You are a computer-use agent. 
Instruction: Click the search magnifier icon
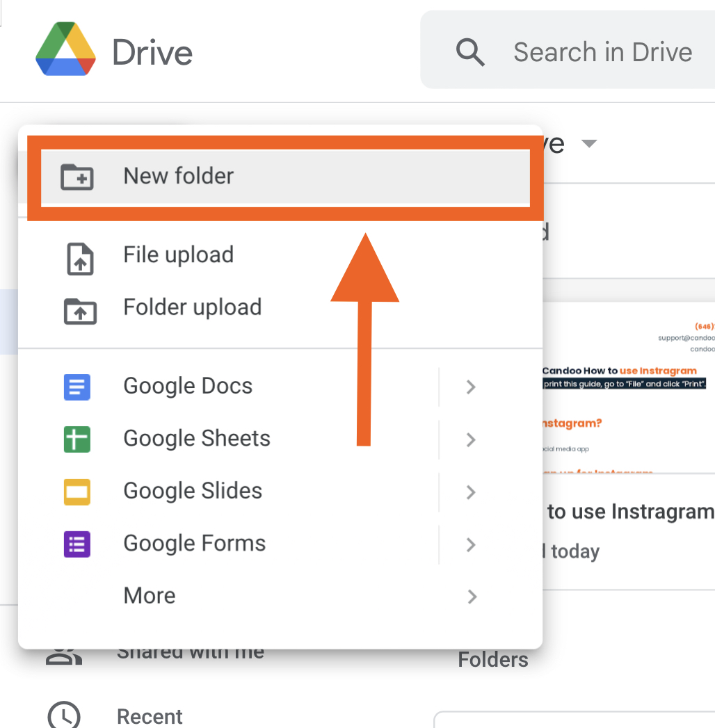[x=470, y=51]
